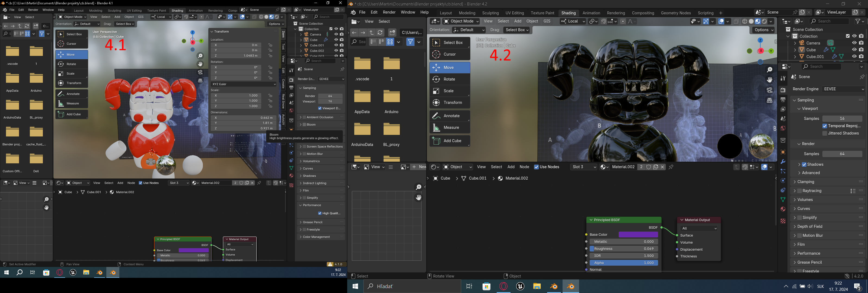Enable the Raytracing checkbox in Blender 4.2

pyautogui.click(x=800, y=191)
